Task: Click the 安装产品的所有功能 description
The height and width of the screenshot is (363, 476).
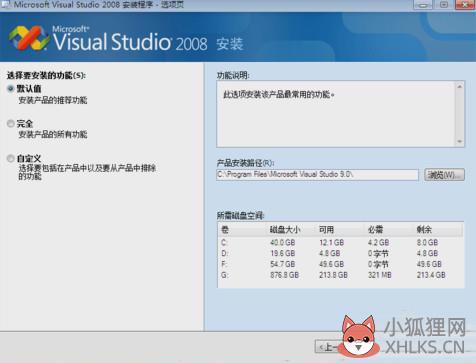Action: (x=53, y=134)
